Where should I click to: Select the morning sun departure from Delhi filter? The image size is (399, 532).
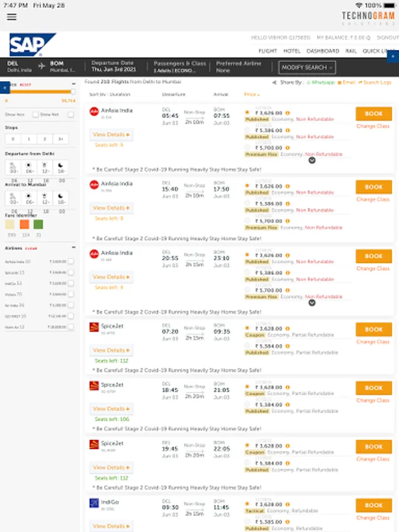(29, 167)
